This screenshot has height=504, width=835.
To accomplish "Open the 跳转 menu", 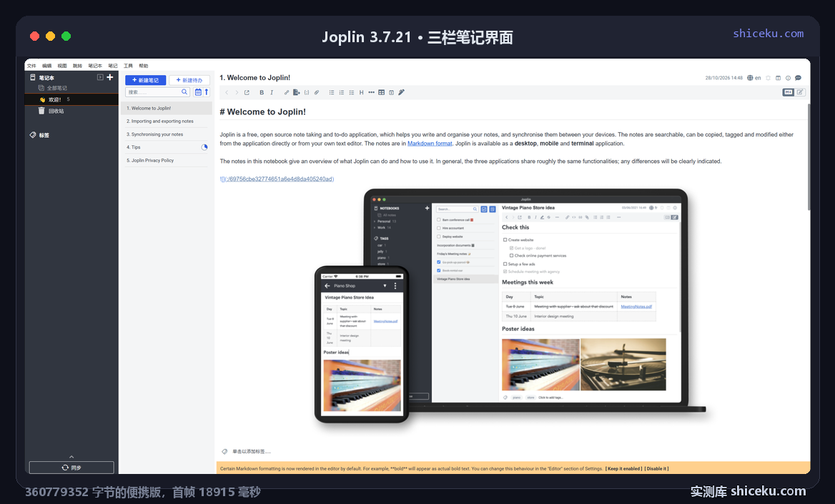I will tap(77, 66).
